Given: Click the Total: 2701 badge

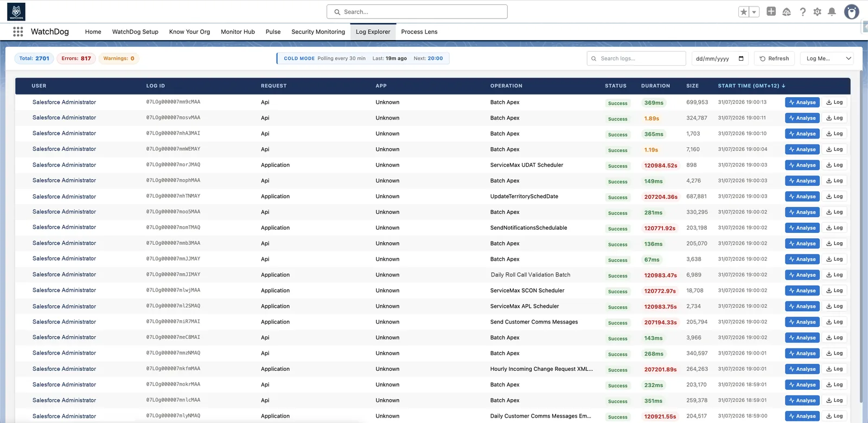Looking at the screenshot, I should [34, 58].
